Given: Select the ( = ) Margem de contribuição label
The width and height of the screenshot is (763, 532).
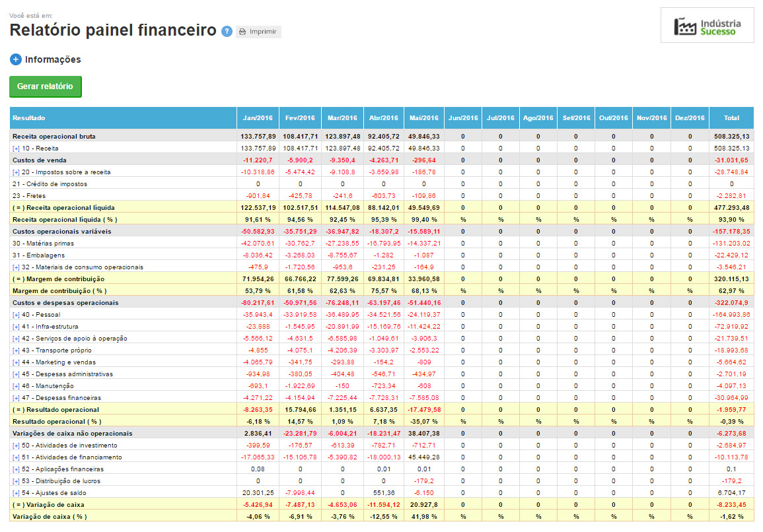Looking at the screenshot, I should pos(58,280).
